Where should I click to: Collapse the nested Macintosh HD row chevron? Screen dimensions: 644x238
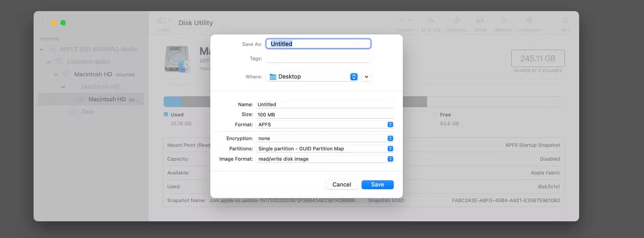pyautogui.click(x=63, y=87)
